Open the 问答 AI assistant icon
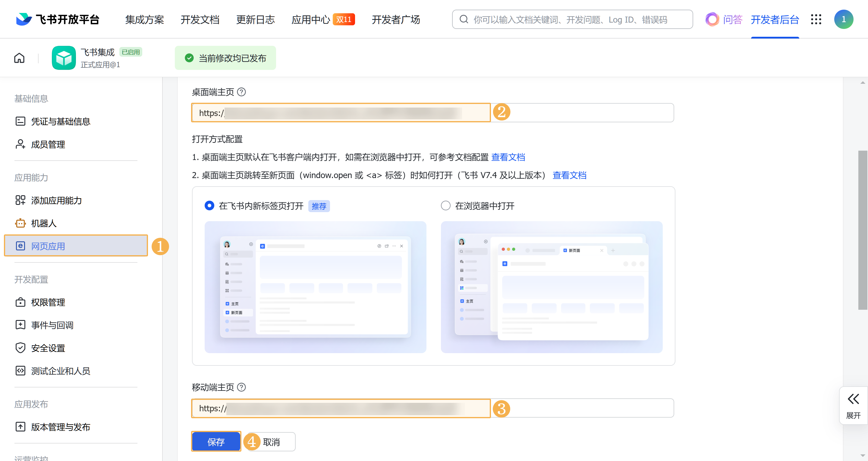 [712, 19]
